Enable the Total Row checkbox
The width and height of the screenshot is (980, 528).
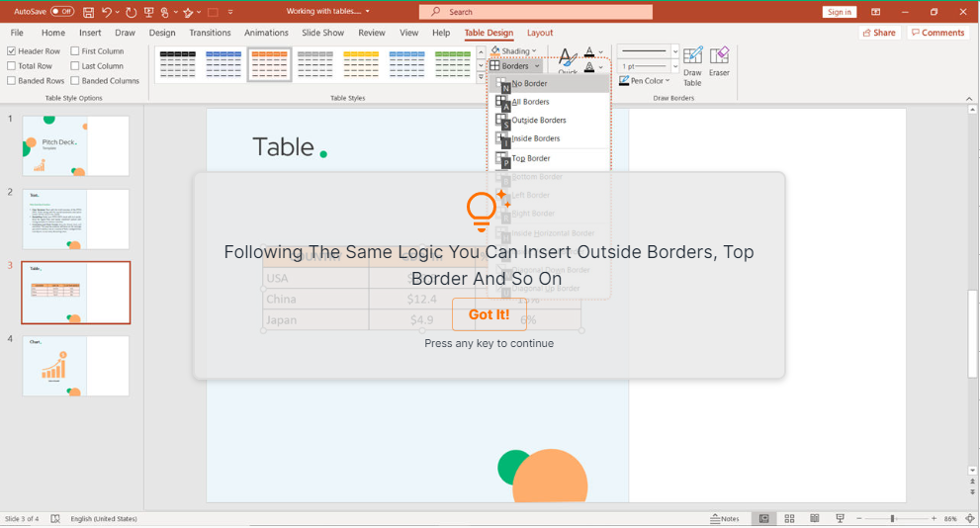11,65
